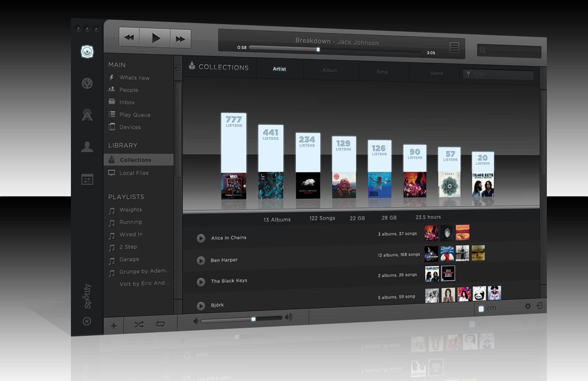Click Black Keys cover under 20 listens
588x381 pixels.
point(483,184)
